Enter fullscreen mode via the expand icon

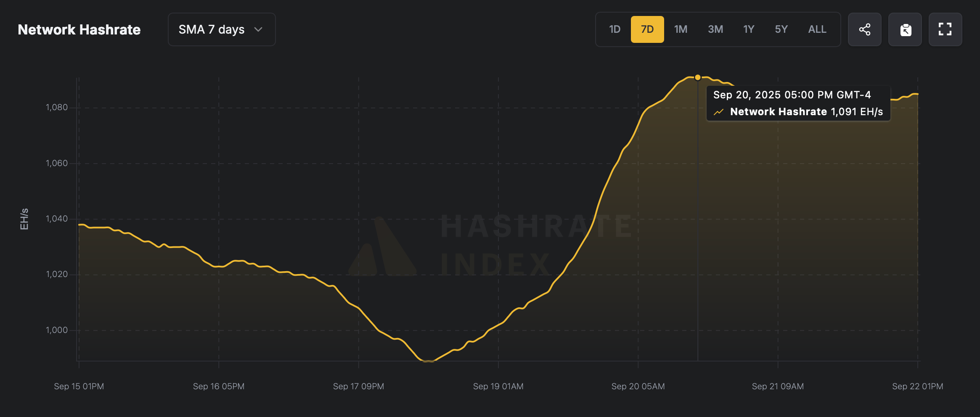[x=946, y=29]
